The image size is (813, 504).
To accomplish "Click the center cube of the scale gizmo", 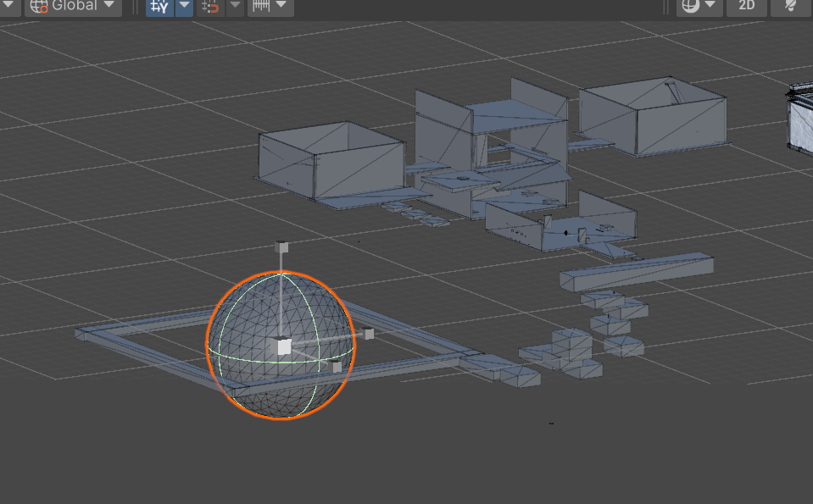I will pos(283,346).
